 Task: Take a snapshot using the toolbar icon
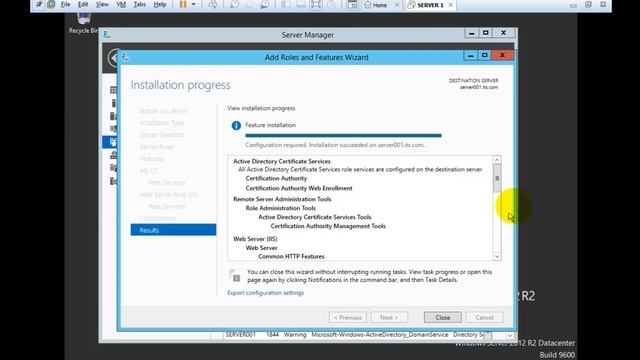(x=235, y=4)
